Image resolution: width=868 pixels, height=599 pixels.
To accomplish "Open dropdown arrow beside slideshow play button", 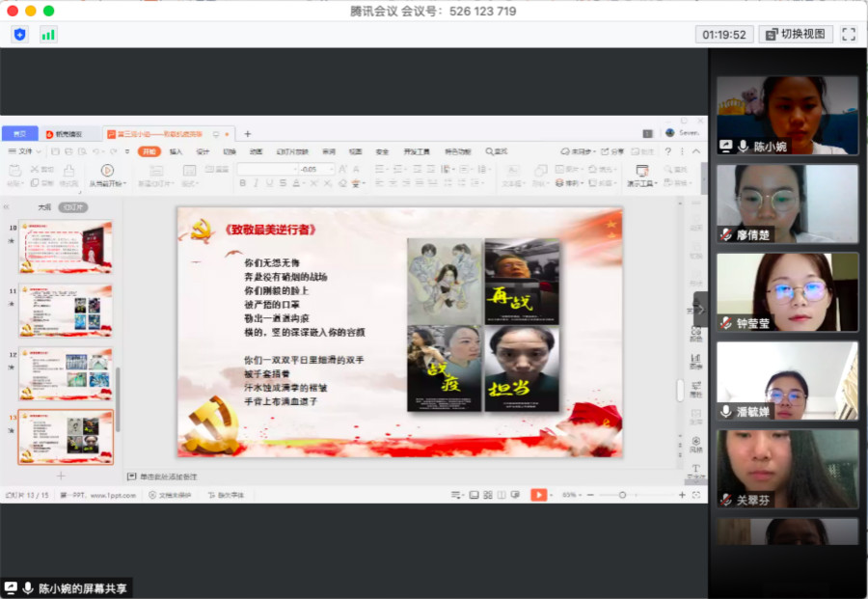I will tap(552, 495).
